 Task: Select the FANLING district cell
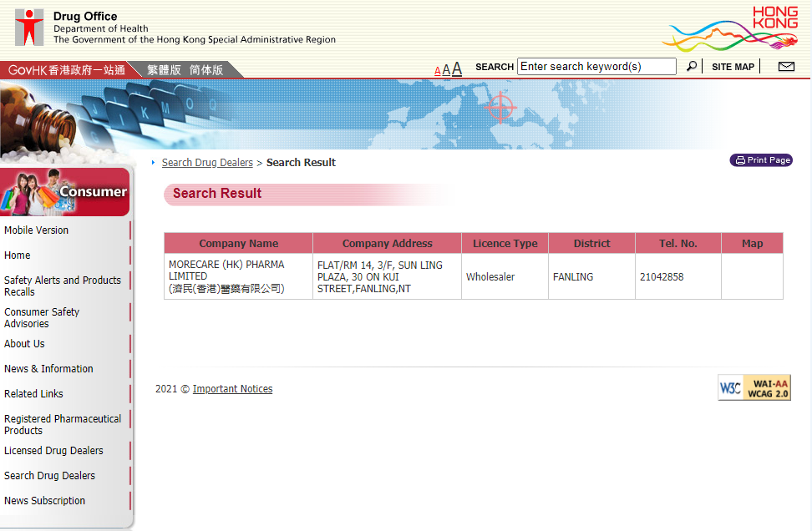coord(592,276)
